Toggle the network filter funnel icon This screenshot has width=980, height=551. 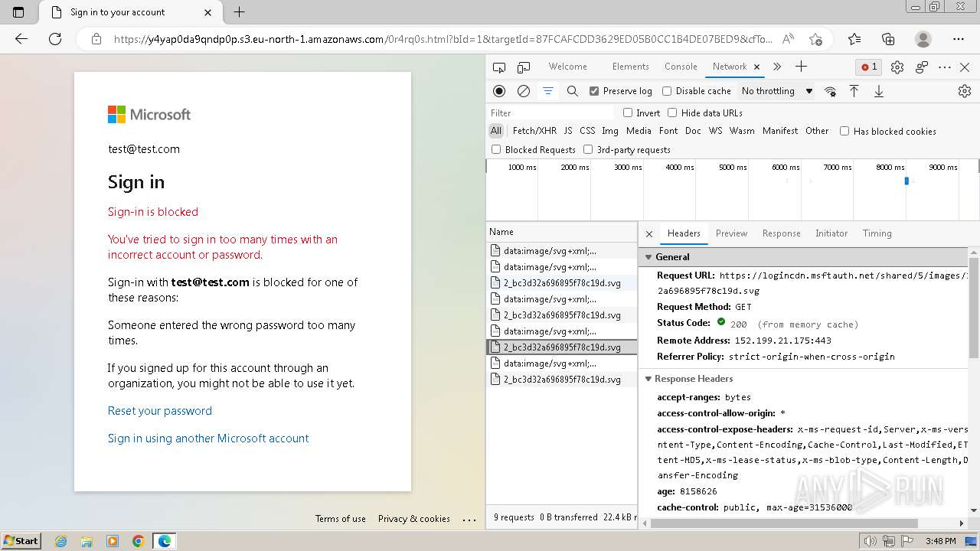(548, 91)
